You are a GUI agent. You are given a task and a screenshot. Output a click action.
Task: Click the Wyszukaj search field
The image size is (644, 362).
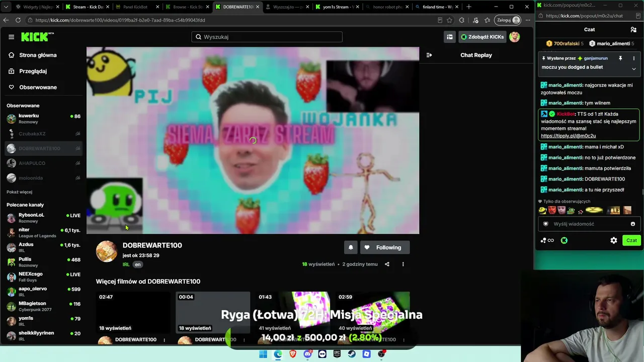267,37
